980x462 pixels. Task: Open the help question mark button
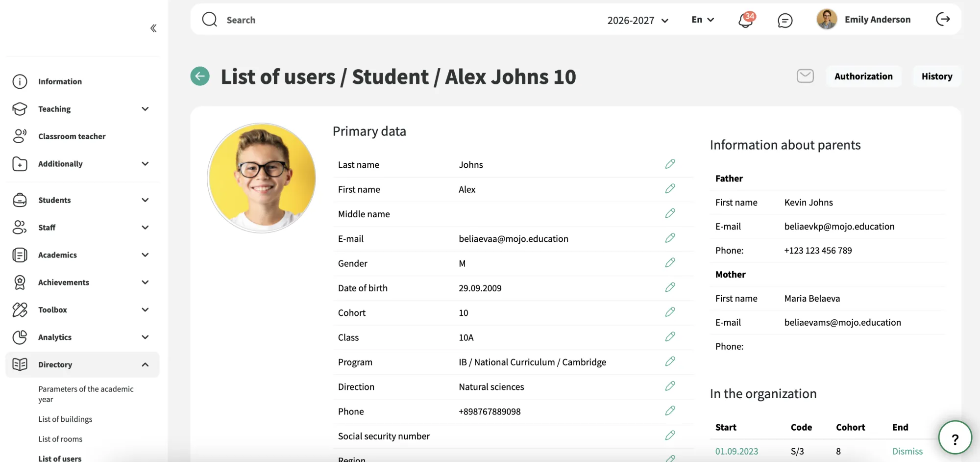tap(955, 437)
